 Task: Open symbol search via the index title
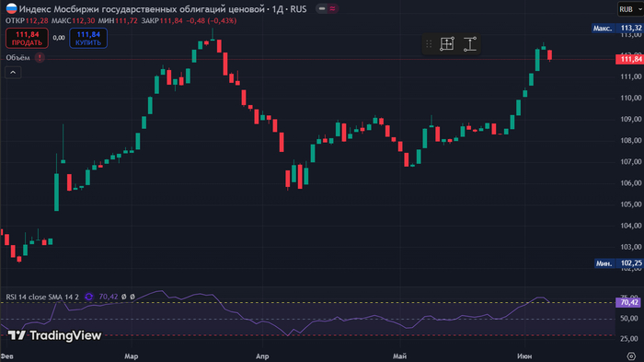(163, 9)
